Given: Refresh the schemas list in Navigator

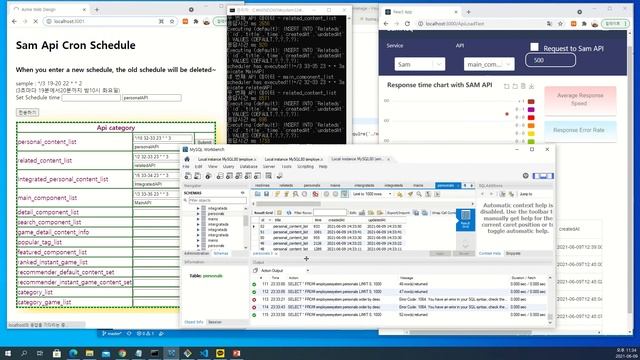Looking at the screenshot, I should [243, 193].
